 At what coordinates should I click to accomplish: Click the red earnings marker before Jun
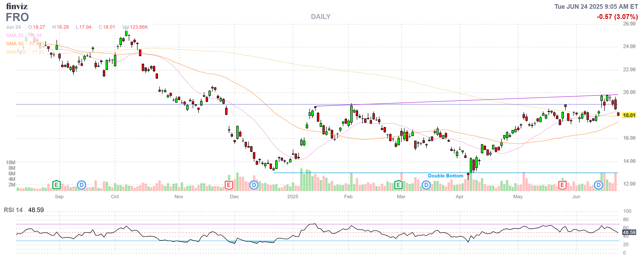click(x=562, y=185)
